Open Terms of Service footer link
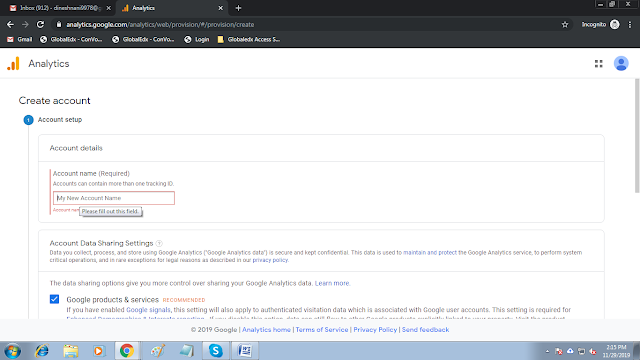640x360 pixels. 322,330
